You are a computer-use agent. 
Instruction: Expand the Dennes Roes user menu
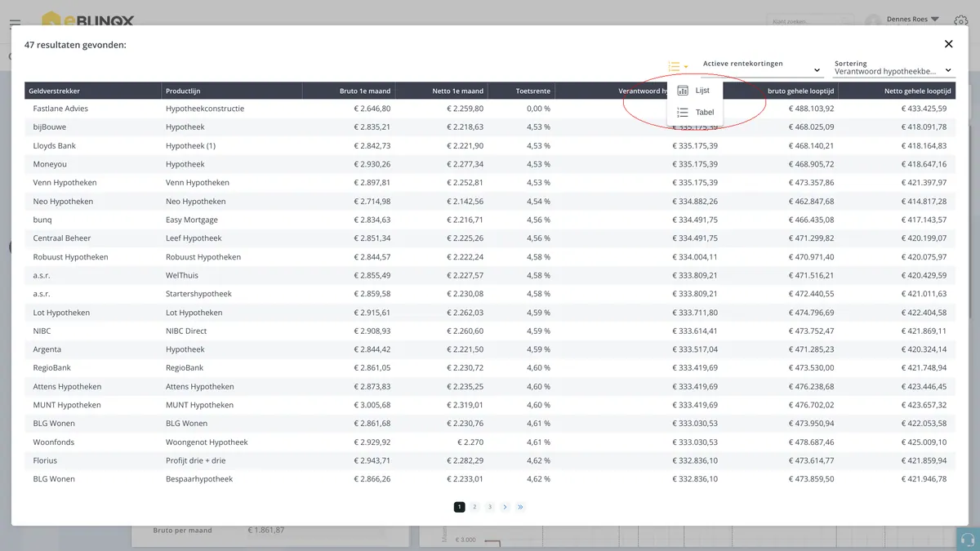[912, 19]
